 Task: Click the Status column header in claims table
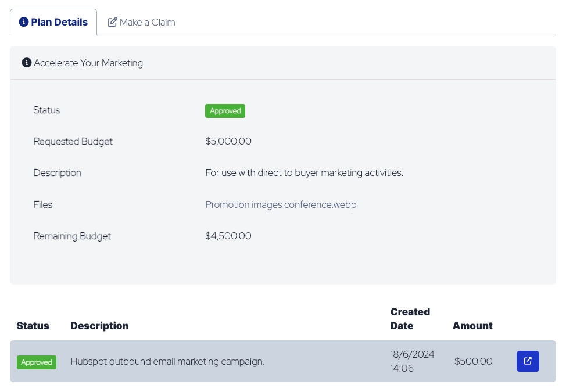(x=33, y=326)
